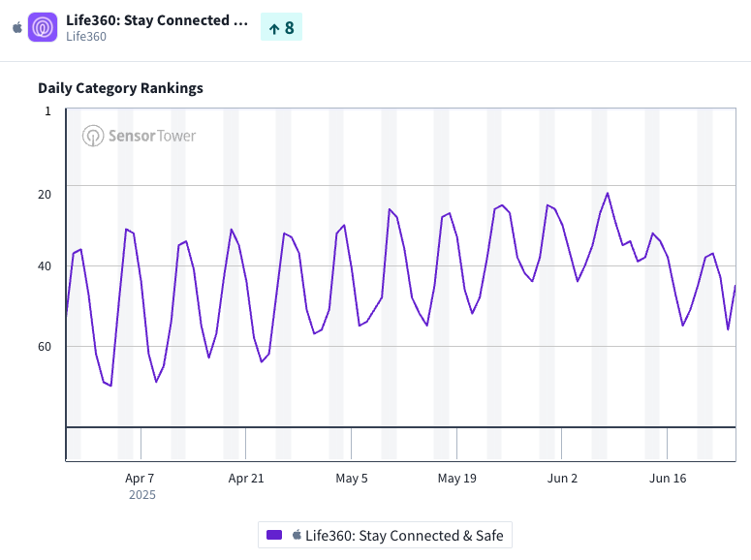Click the up 8 rank change badge
The height and width of the screenshot is (560, 751).
coord(281,27)
